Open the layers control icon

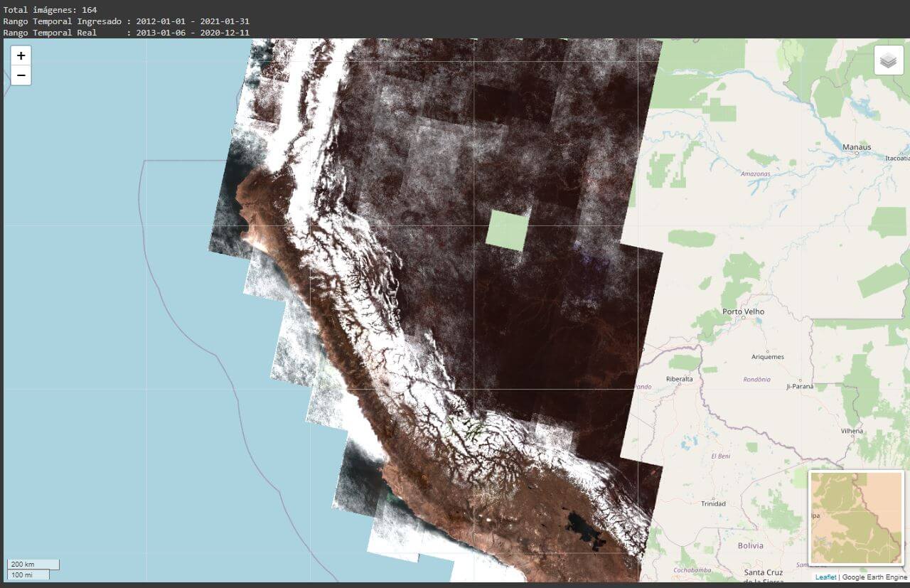click(888, 60)
